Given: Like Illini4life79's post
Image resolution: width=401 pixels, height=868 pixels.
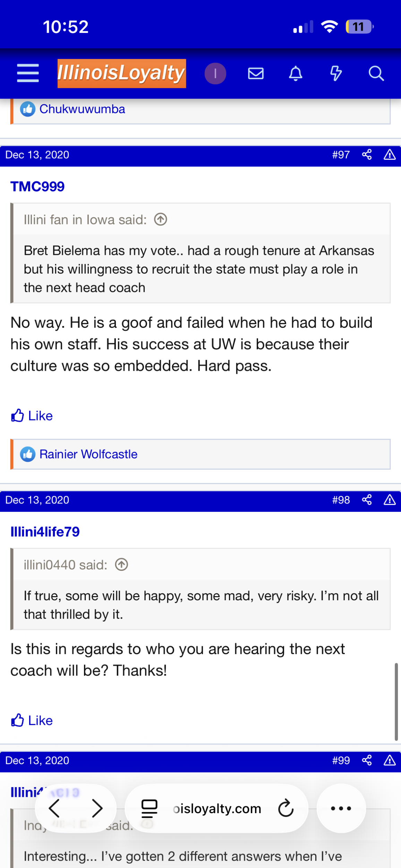Looking at the screenshot, I should [32, 720].
